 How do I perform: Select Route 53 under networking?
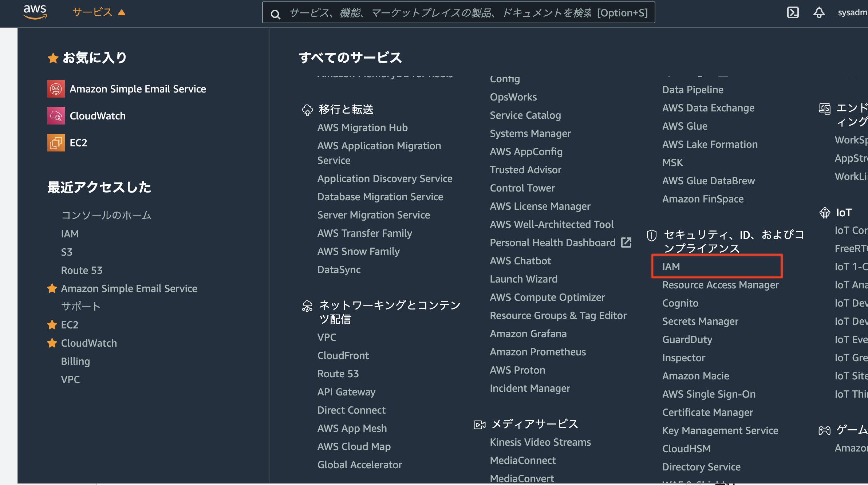pyautogui.click(x=338, y=374)
